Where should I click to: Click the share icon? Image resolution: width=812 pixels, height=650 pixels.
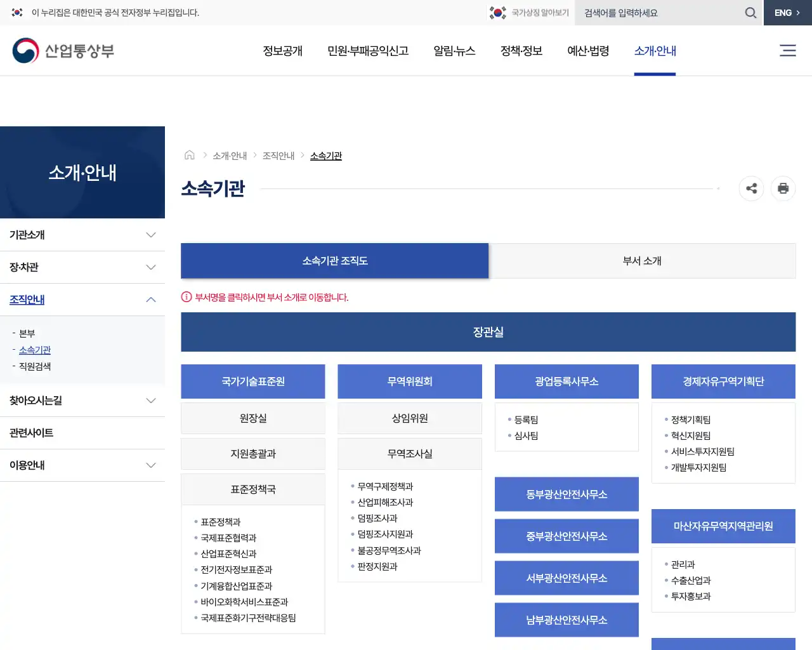(x=751, y=189)
